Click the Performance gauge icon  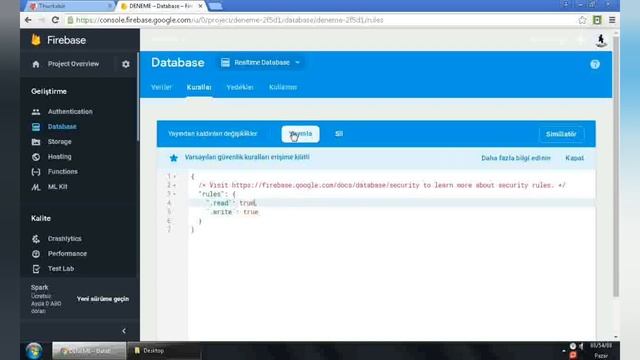click(36, 254)
